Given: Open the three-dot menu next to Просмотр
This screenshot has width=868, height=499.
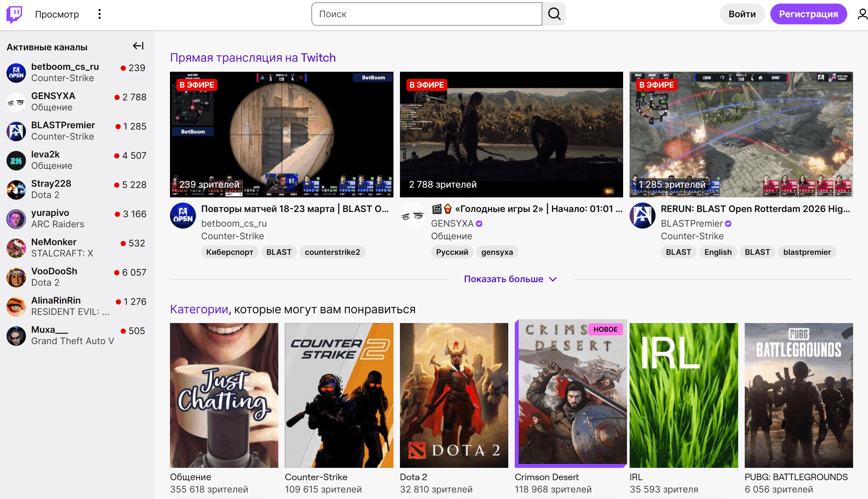Looking at the screenshot, I should (x=99, y=14).
